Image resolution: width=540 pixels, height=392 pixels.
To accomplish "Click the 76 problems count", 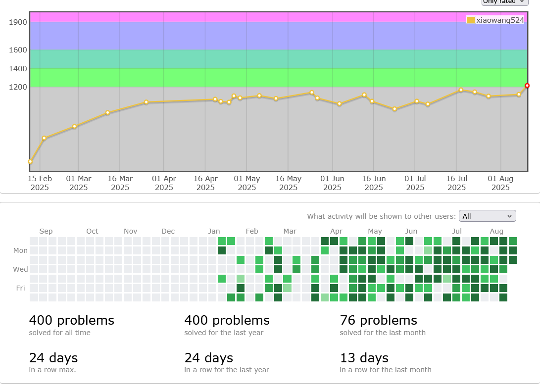I will 379,320.
